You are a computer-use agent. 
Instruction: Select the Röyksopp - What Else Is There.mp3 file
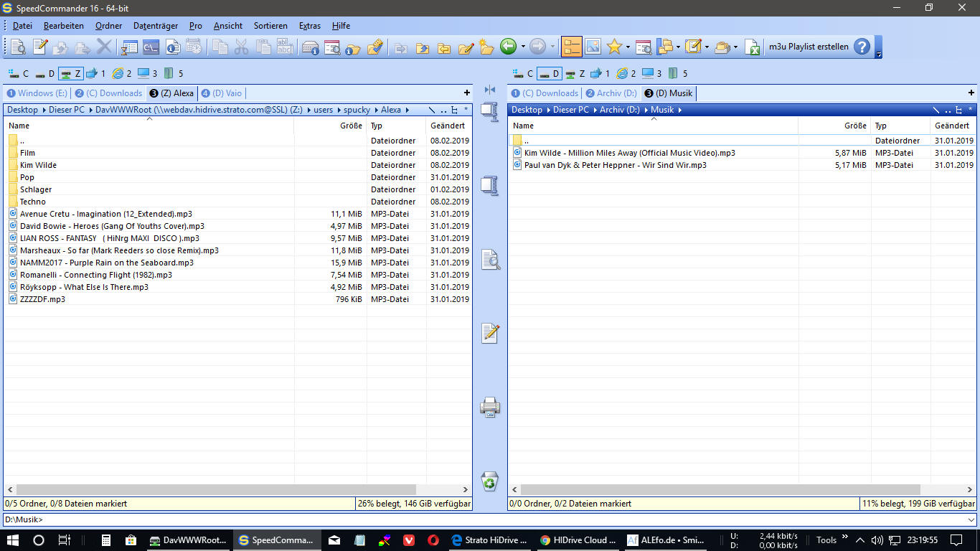pyautogui.click(x=84, y=287)
